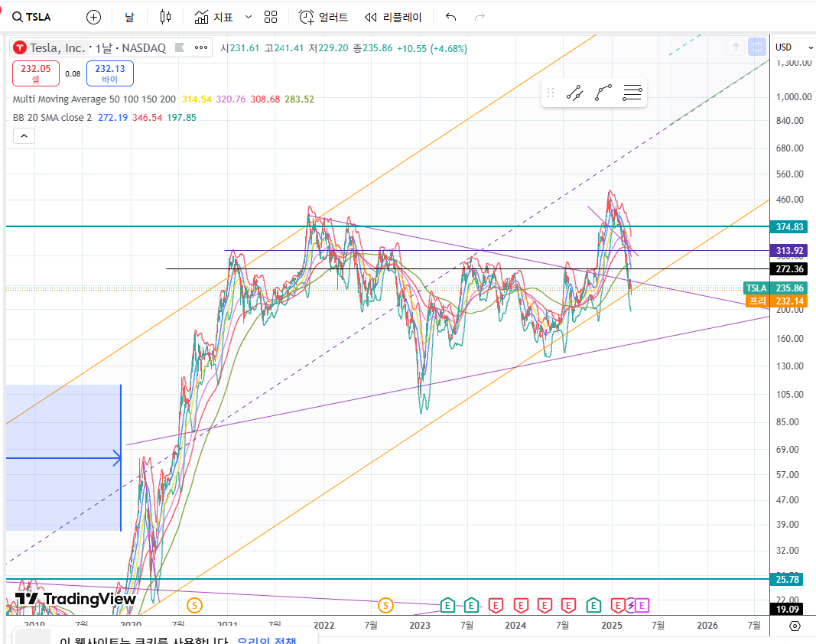Start bar 리플레이 mode

point(393,17)
